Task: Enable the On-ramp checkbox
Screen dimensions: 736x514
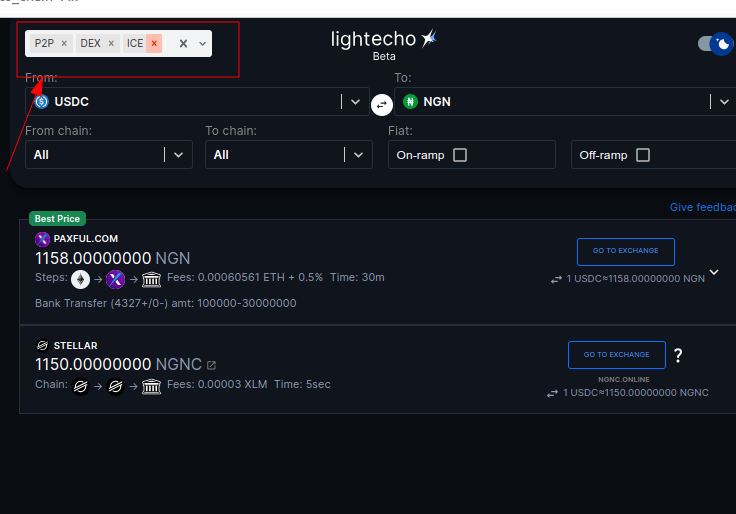Action: click(460, 155)
